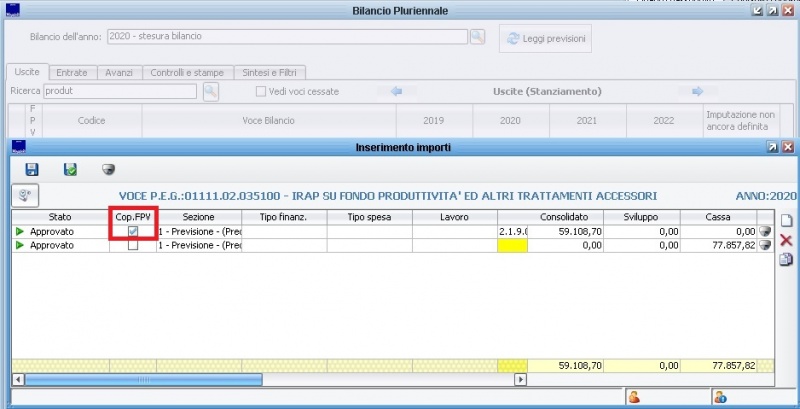800x409 pixels.
Task: Click the new blank row icon
Action: coord(786,220)
